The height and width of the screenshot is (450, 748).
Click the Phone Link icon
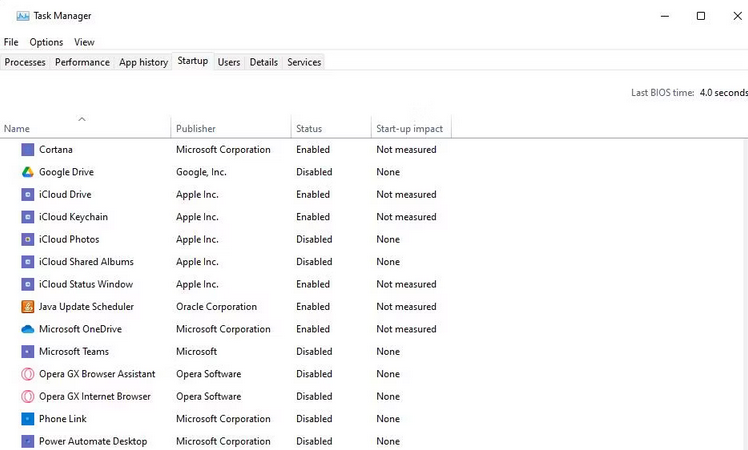28,419
